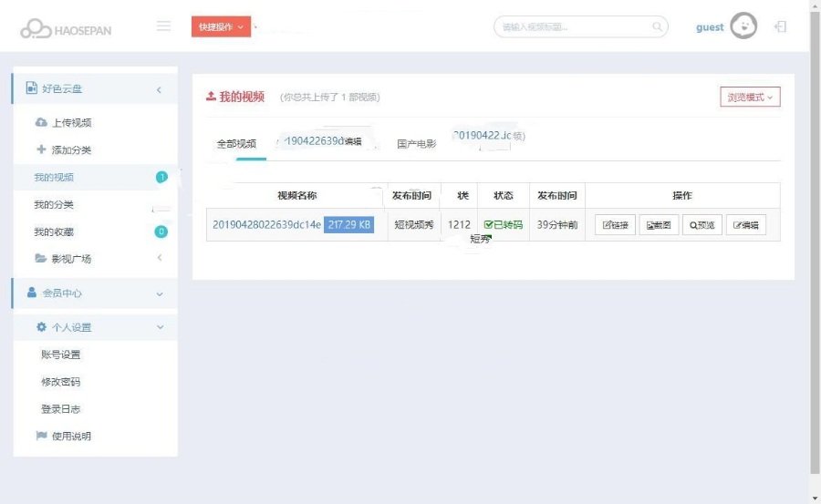Click the 39分钟前 time cell
Viewport: 821px width, 504px height.
click(557, 224)
